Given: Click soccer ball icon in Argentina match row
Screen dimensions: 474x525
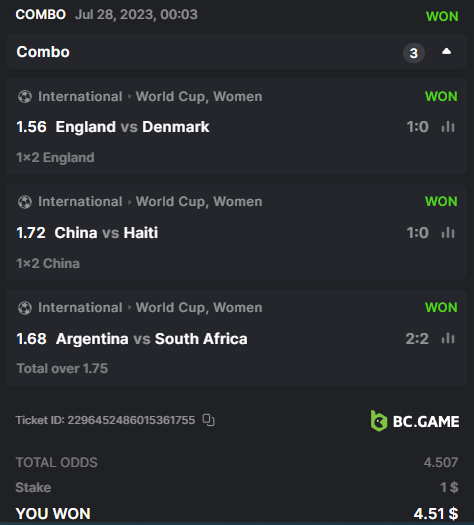Looking at the screenshot, I should click(25, 308).
